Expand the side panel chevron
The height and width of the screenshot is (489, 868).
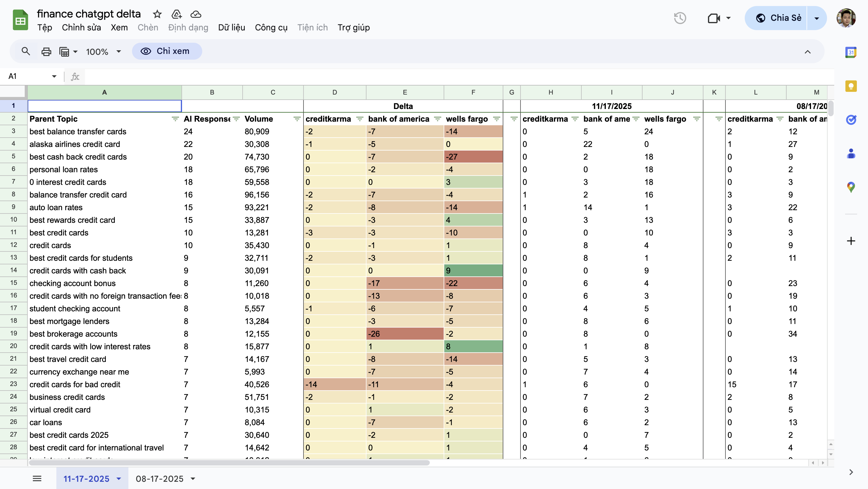851,472
